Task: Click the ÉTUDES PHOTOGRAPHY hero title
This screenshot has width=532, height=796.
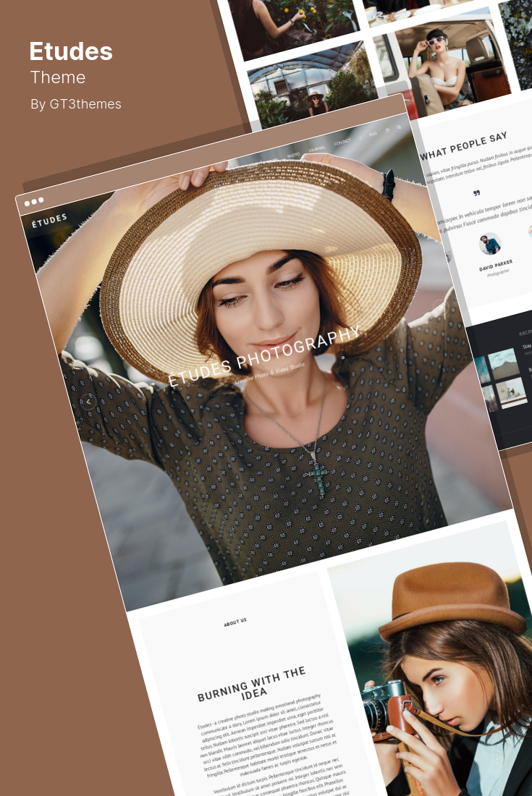Action: click(264, 355)
